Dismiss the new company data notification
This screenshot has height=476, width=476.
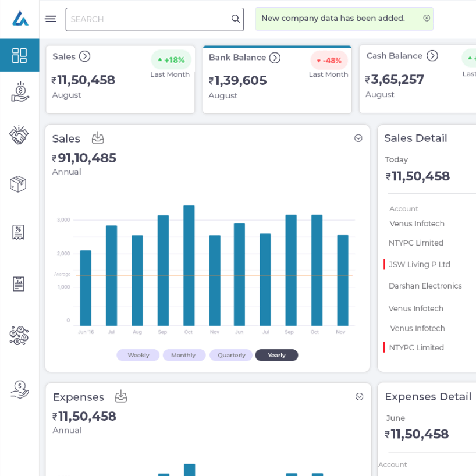[427, 18]
